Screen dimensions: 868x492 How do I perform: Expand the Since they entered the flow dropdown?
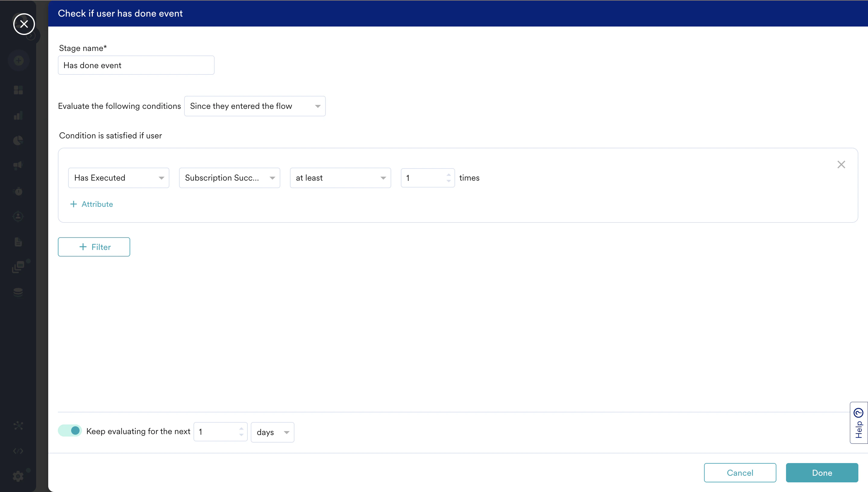255,106
